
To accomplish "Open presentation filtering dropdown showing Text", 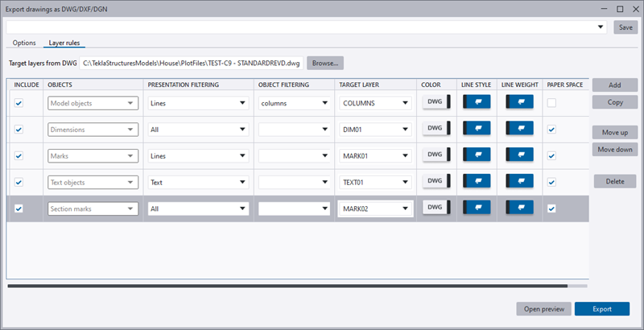I will 197,183.
